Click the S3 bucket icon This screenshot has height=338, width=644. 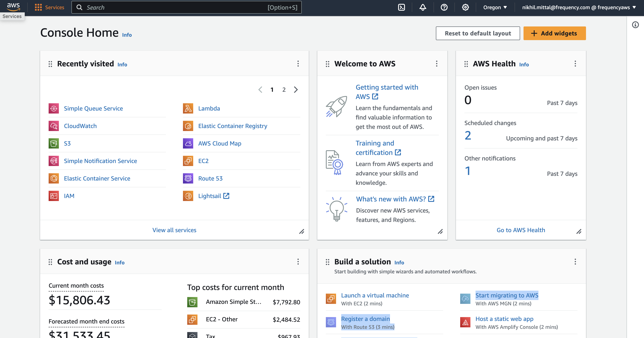point(54,143)
